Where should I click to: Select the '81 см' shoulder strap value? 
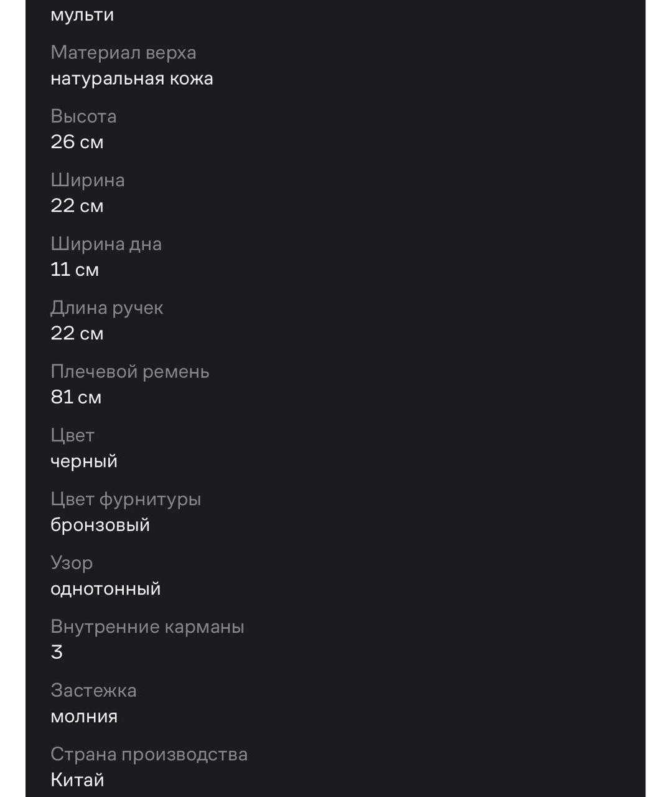pos(76,397)
